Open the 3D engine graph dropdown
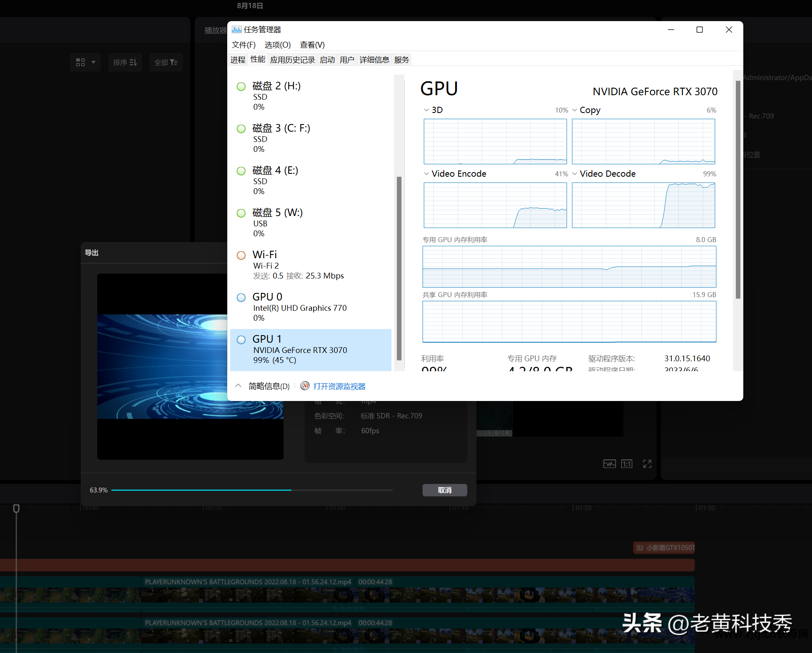Image resolution: width=812 pixels, height=653 pixels. point(426,110)
